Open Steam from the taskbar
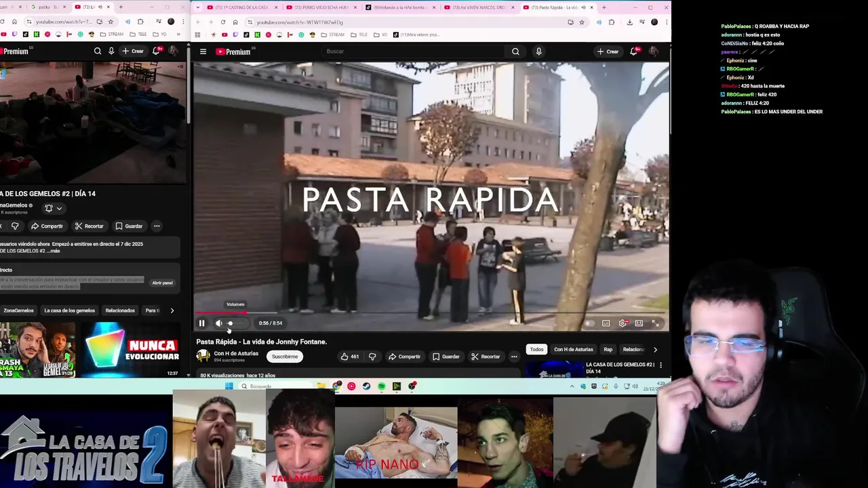The image size is (868, 488). click(x=367, y=387)
